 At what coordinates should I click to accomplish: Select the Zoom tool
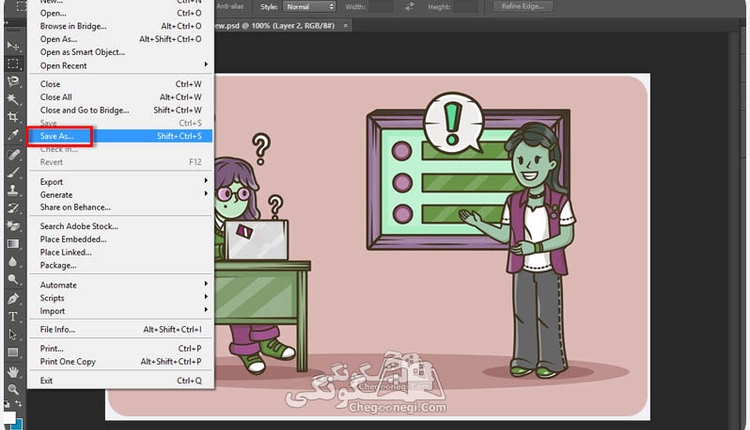click(x=13, y=389)
